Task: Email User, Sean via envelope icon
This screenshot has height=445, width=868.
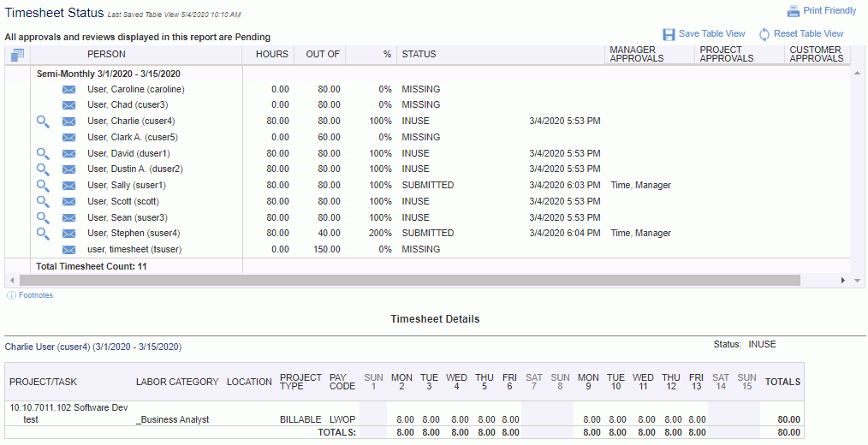Action: (x=68, y=217)
